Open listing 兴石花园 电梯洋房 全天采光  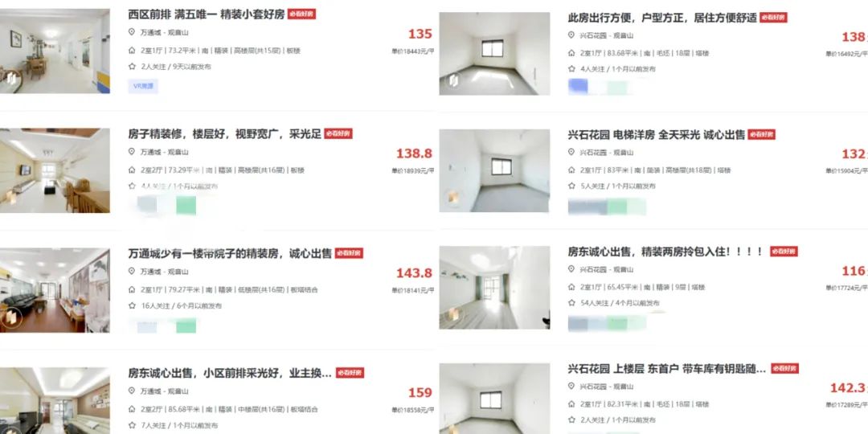pyautogui.click(x=657, y=134)
